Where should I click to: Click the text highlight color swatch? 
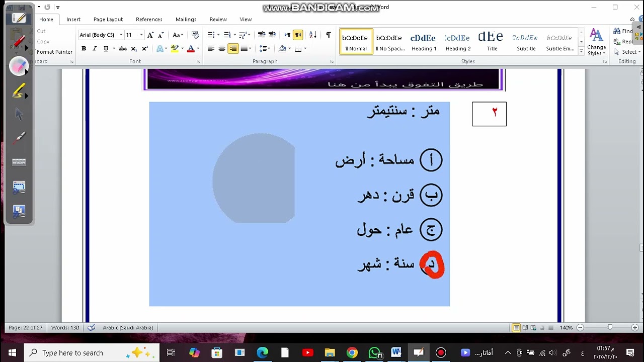(x=175, y=49)
